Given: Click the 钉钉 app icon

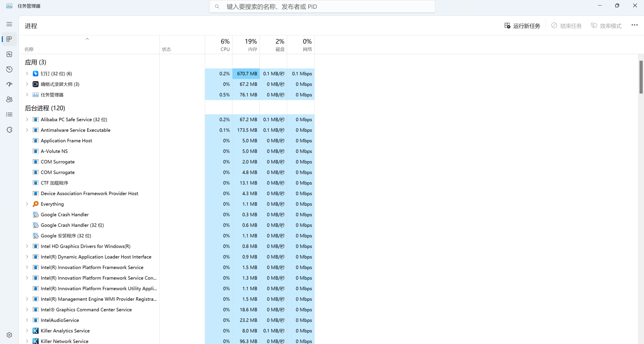Looking at the screenshot, I should [x=35, y=74].
